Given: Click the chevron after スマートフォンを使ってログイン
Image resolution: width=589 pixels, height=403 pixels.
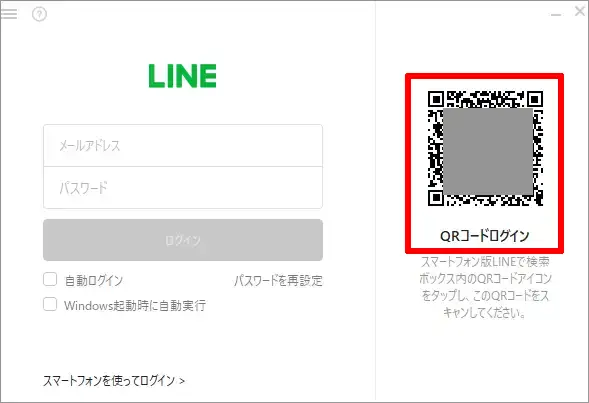Looking at the screenshot, I should pyautogui.click(x=182, y=381).
